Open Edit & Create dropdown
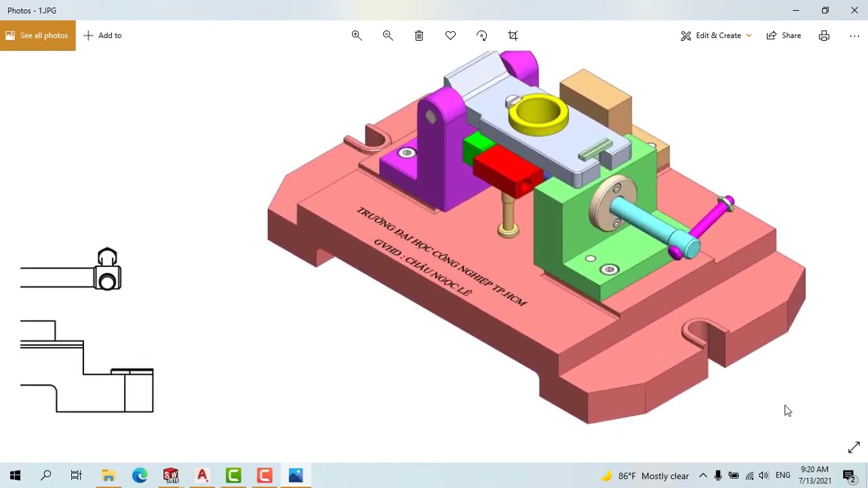Viewport: 868px width, 488px height. tap(716, 35)
